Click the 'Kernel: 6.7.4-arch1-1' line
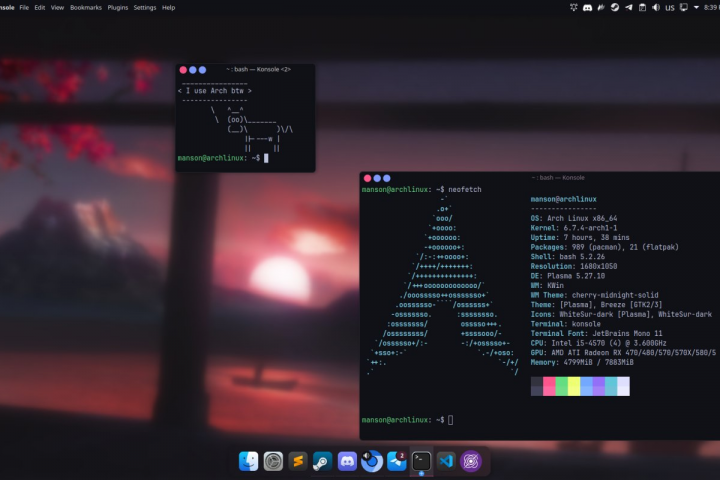This screenshot has width=720, height=480. point(574,228)
